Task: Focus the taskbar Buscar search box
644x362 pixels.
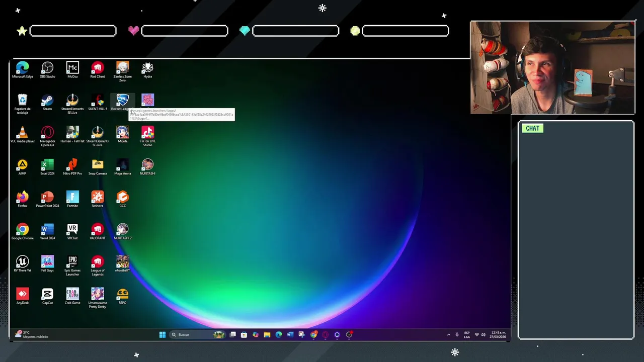Action: point(198,335)
